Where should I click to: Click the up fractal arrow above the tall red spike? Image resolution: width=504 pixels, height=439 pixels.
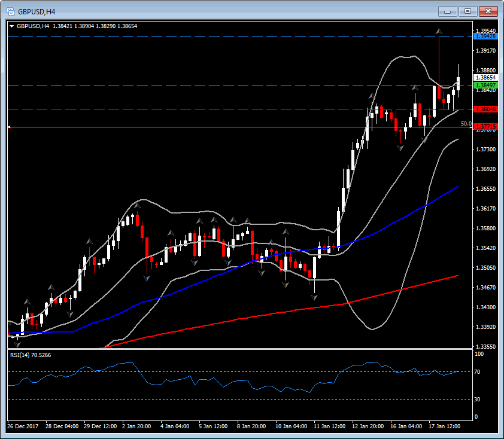coord(439,32)
